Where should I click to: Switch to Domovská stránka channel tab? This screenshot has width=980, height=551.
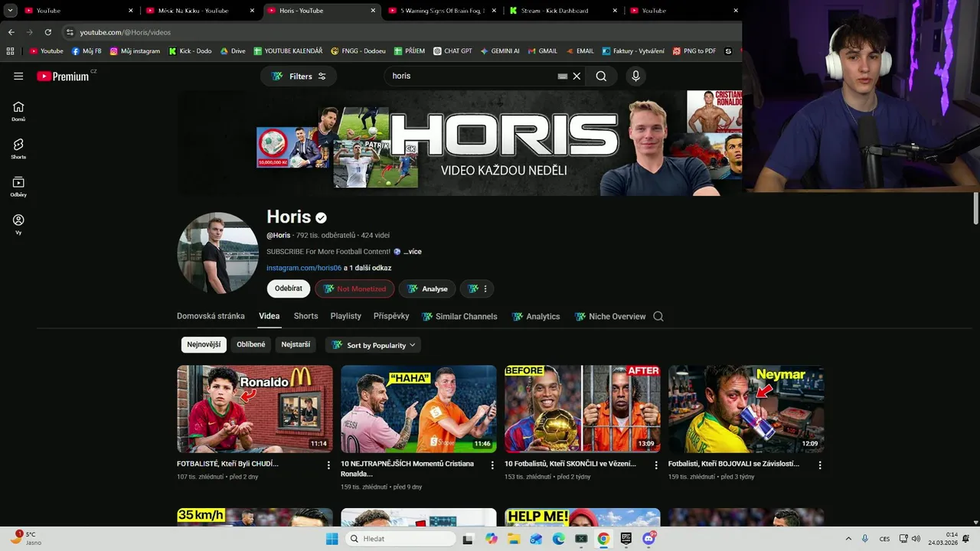[x=211, y=316]
